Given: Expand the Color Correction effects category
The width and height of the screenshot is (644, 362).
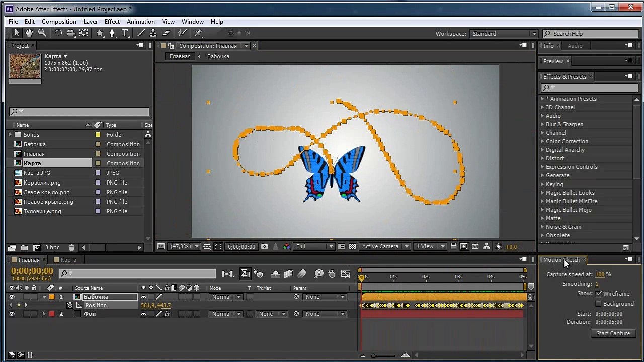Looking at the screenshot, I should click(x=542, y=141).
